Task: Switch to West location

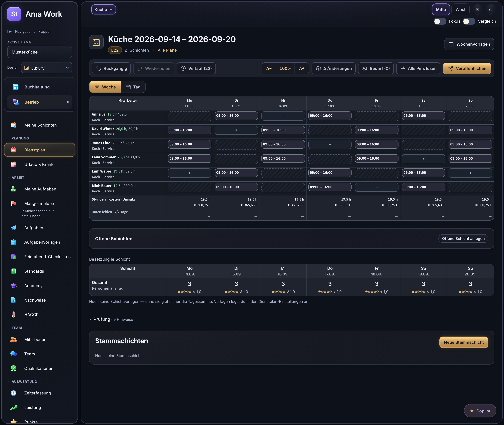Action: 460,10
